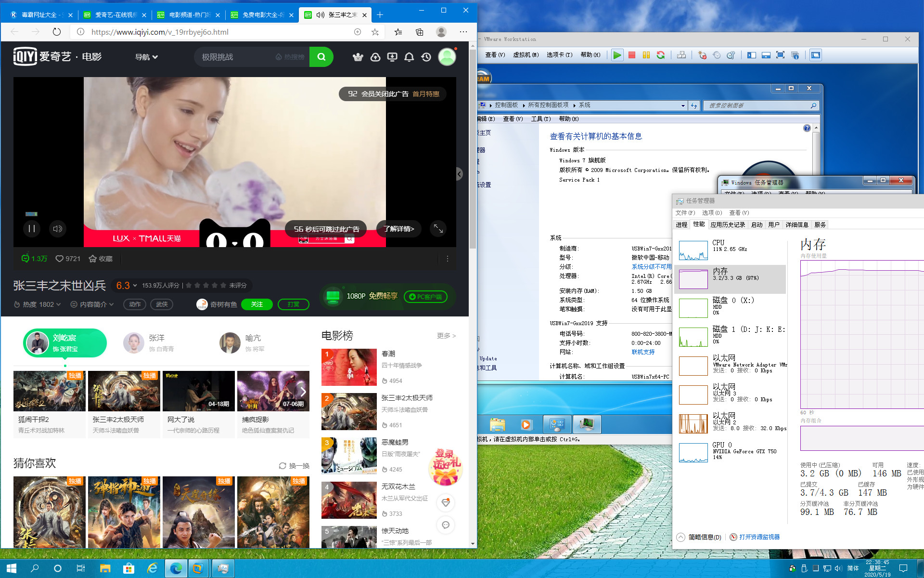Click control panel help question icon
Screen dimensions: 924x578
pos(807,128)
